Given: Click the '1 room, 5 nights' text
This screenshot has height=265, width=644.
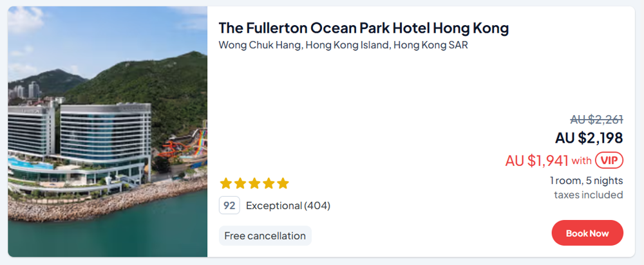Looking at the screenshot, I should tap(586, 180).
